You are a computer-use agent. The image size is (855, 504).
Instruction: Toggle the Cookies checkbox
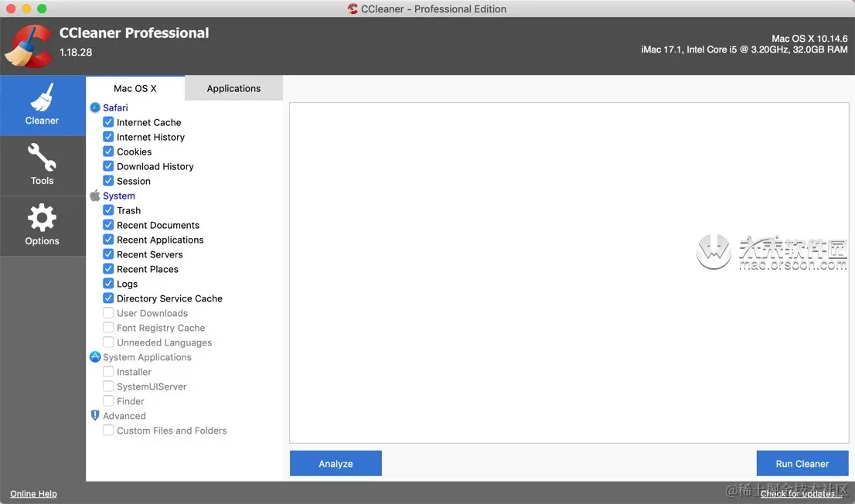click(x=108, y=152)
